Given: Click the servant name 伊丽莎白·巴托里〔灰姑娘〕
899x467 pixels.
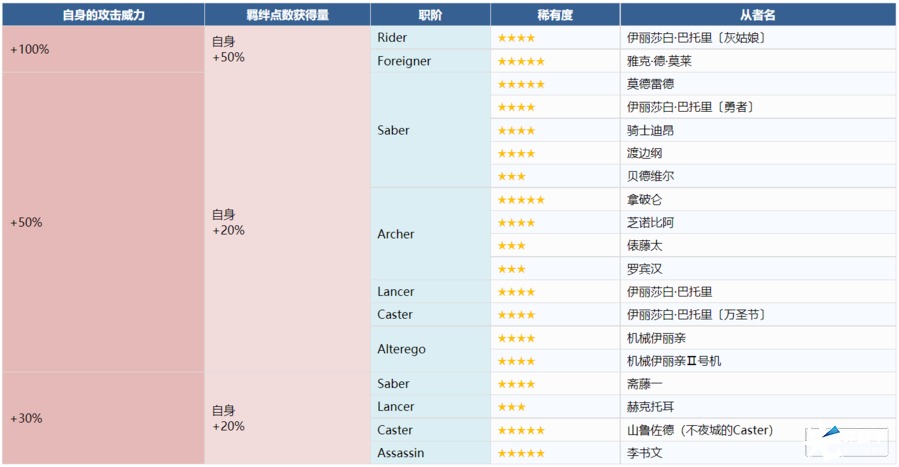Looking at the screenshot, I should 696,38.
